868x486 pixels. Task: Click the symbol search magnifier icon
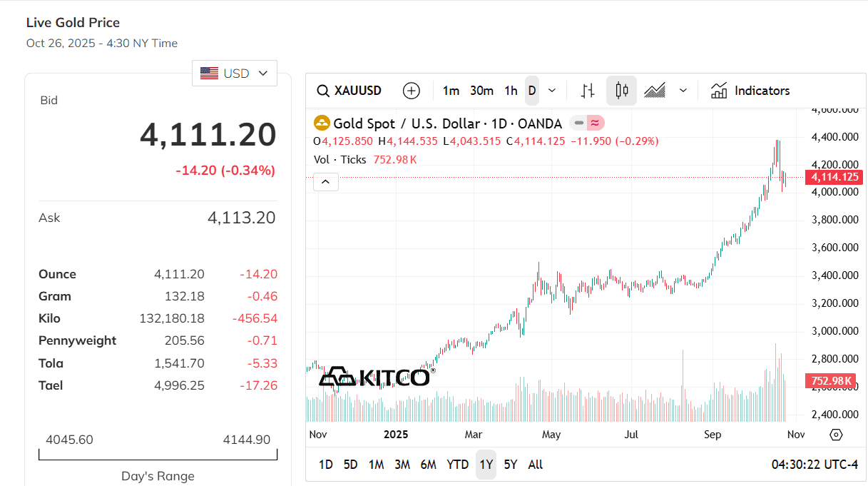click(x=323, y=91)
